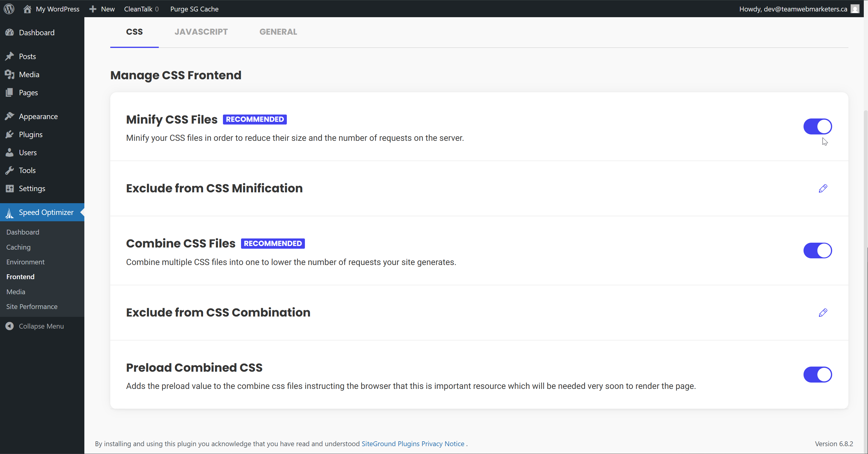Click the user avatar in admin bar
The image size is (868, 454).
[x=855, y=9]
